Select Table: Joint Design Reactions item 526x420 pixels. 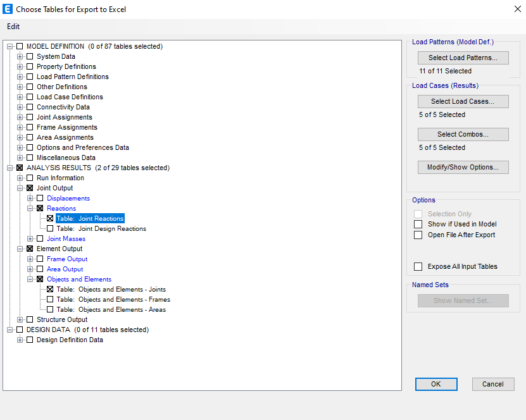tap(101, 228)
